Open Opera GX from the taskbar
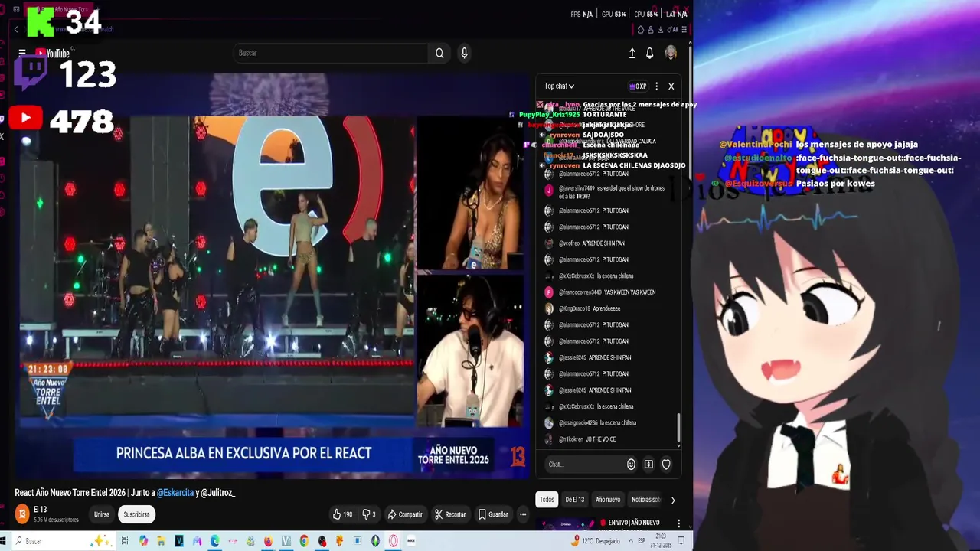The height and width of the screenshot is (551, 980). point(393,541)
